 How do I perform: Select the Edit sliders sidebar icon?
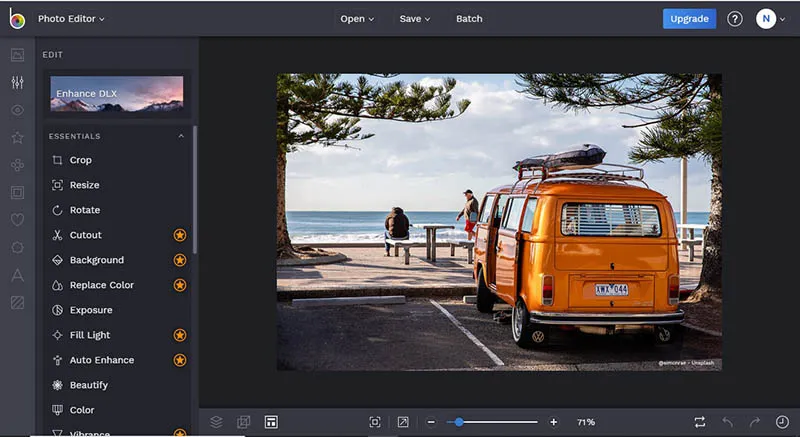pos(17,82)
